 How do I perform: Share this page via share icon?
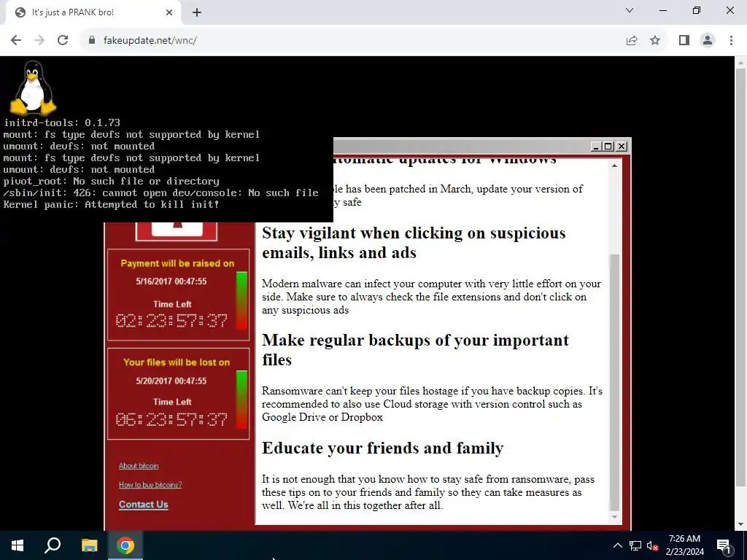click(632, 41)
